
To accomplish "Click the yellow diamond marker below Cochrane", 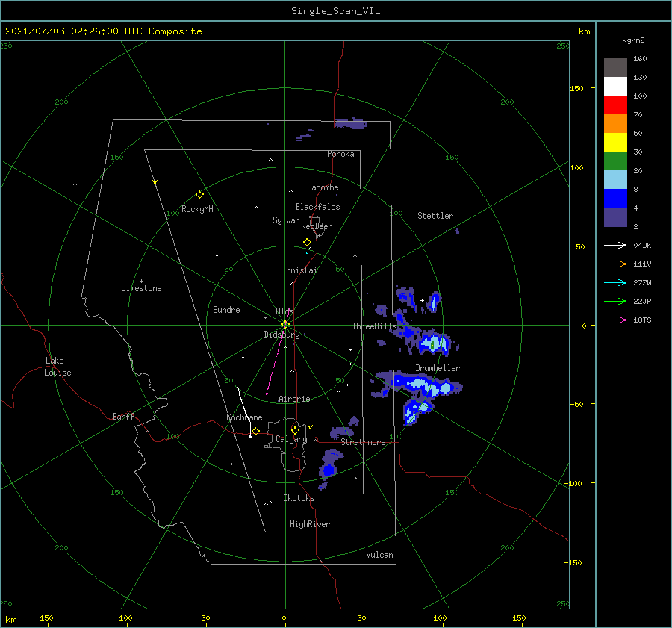I will (x=256, y=432).
